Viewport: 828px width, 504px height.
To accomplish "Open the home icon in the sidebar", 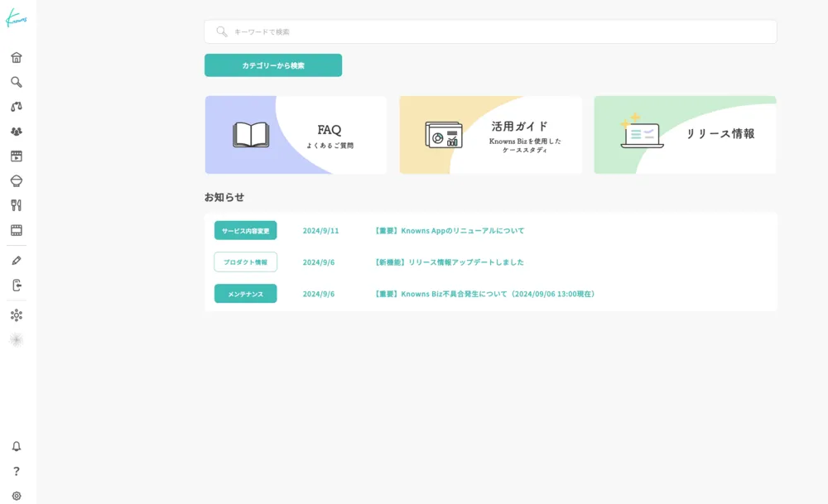I will 17,58.
